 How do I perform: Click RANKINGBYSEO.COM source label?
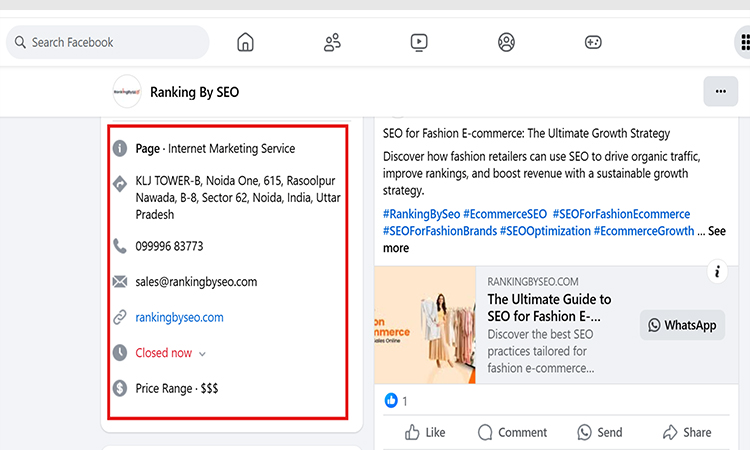tap(533, 282)
